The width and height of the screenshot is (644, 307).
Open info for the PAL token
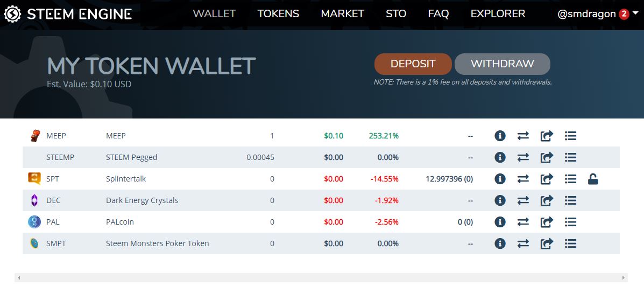point(500,222)
